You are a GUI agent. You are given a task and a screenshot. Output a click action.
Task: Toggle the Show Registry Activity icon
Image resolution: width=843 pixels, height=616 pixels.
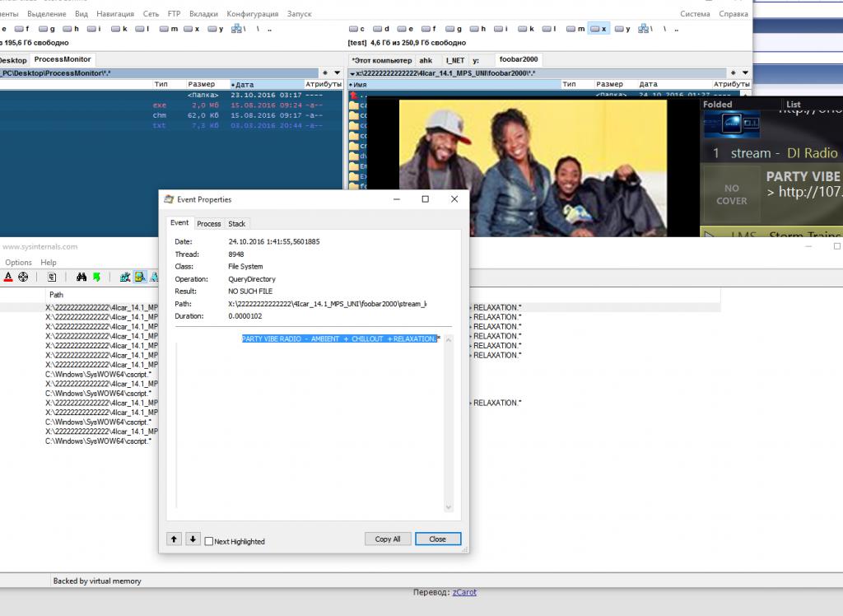coord(126,278)
